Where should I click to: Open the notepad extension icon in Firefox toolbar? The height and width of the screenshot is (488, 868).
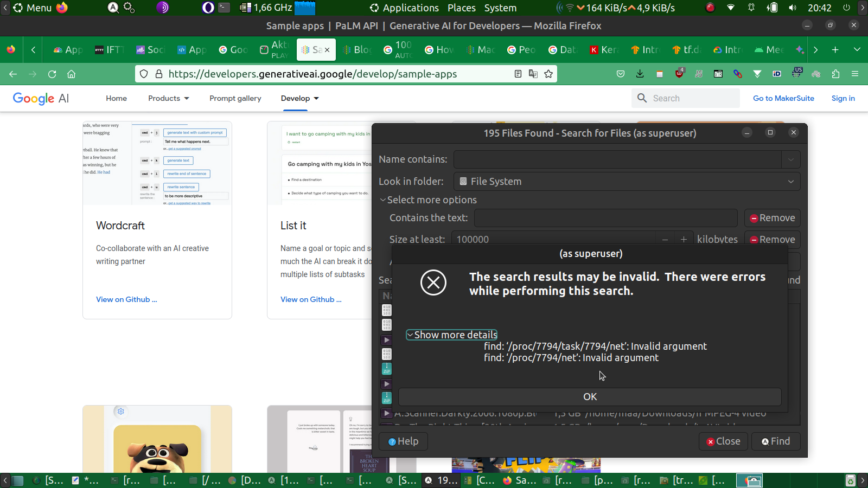click(x=660, y=74)
